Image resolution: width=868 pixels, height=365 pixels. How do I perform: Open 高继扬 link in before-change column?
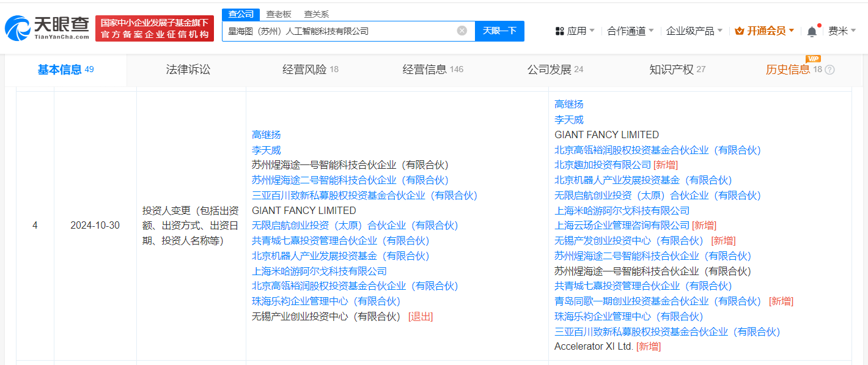click(x=267, y=135)
